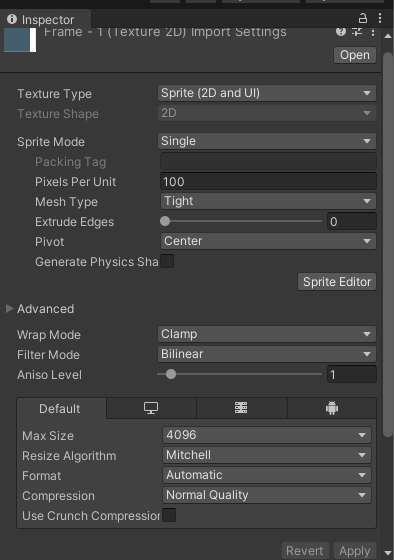Select the Android platform tab
The height and width of the screenshot is (560, 394).
332,408
